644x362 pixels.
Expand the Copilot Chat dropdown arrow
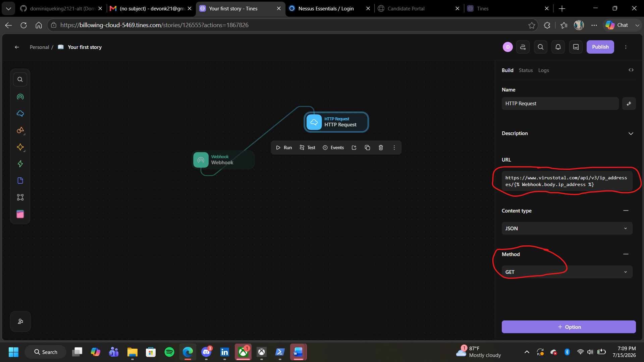point(637,25)
